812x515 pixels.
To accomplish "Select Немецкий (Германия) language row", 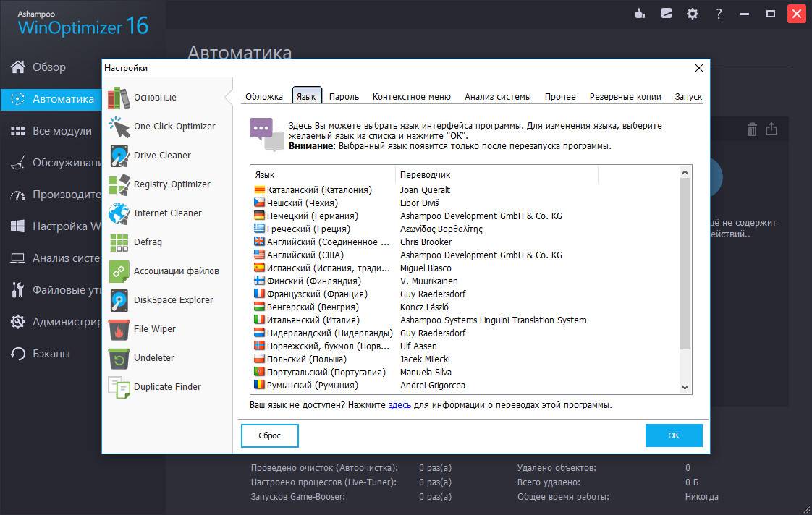I will (x=465, y=216).
